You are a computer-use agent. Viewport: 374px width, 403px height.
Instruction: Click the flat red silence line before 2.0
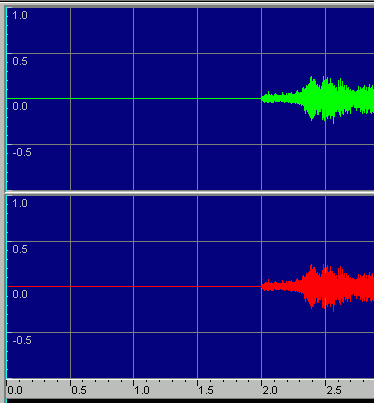[x=134, y=287]
